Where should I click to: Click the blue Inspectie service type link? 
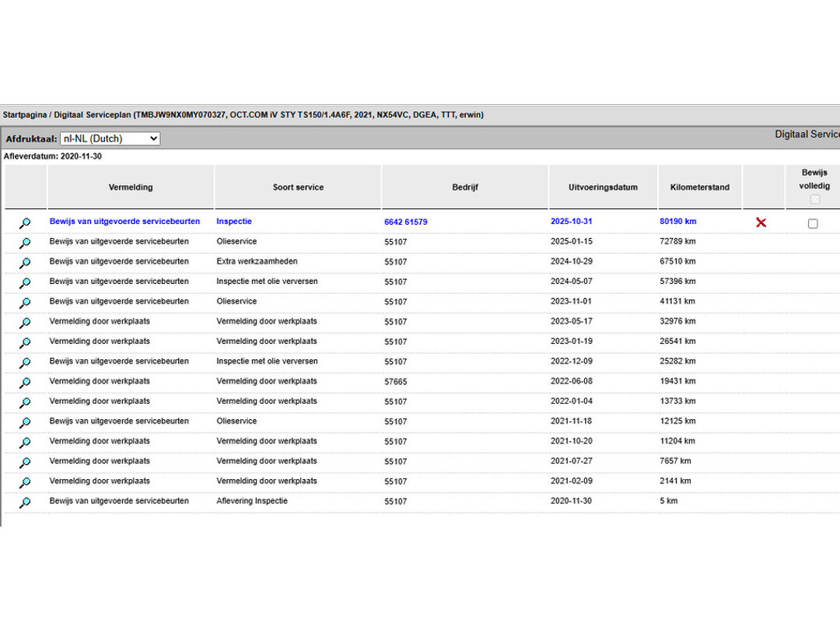coord(234,222)
